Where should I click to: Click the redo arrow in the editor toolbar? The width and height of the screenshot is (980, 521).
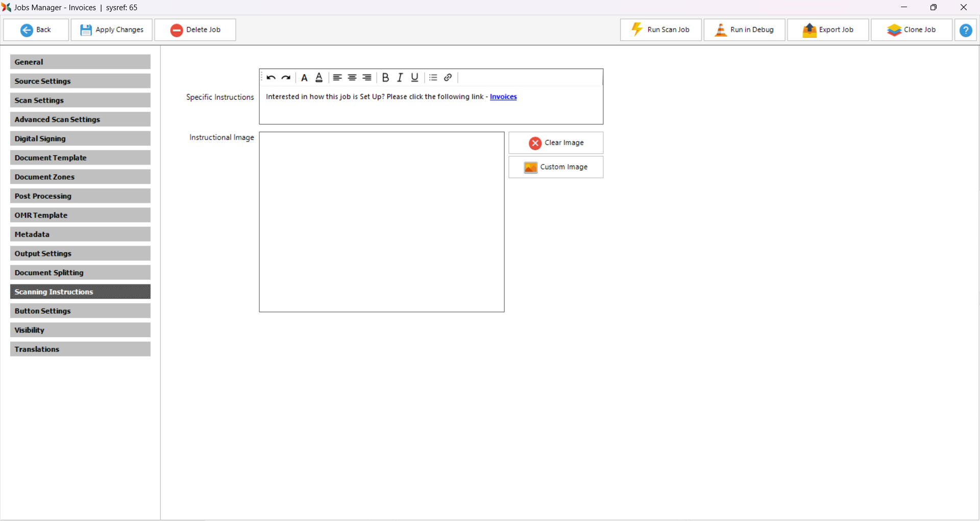286,78
